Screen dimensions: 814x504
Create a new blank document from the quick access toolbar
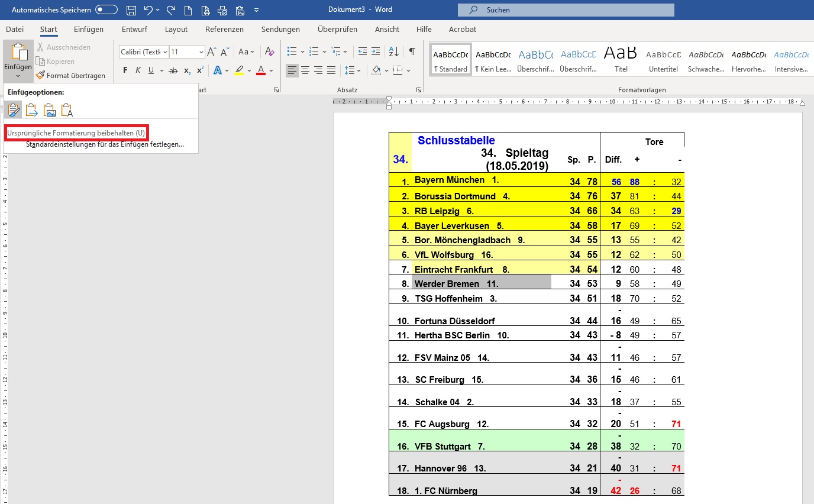188,10
